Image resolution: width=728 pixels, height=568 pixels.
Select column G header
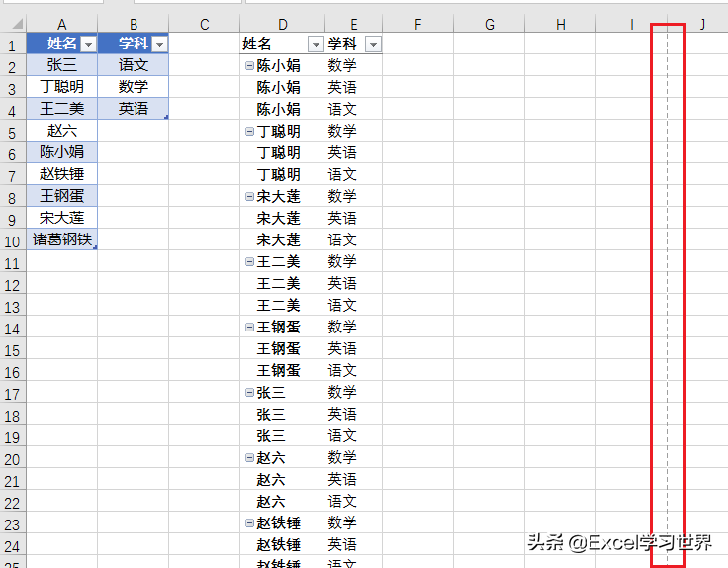click(489, 24)
